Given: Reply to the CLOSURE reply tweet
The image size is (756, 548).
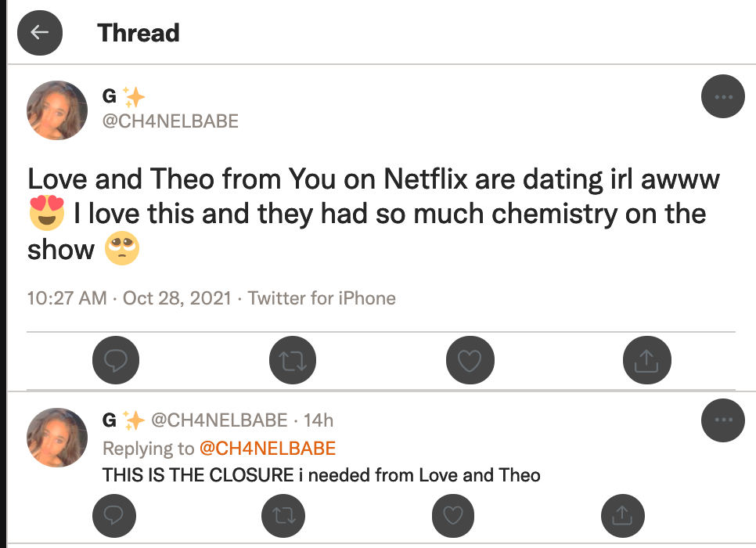Looking at the screenshot, I should (x=114, y=516).
